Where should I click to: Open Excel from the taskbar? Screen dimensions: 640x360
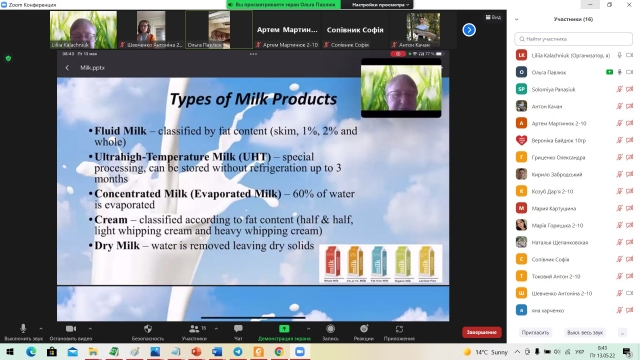point(114,351)
